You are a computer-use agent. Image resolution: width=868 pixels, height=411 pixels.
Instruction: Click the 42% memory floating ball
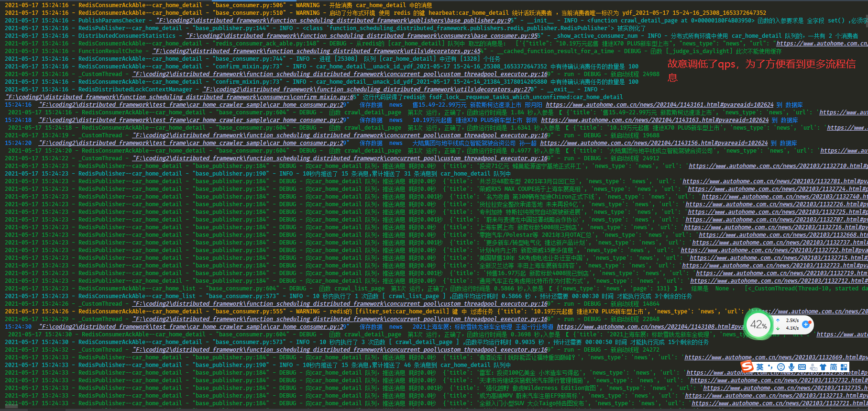coord(758,325)
